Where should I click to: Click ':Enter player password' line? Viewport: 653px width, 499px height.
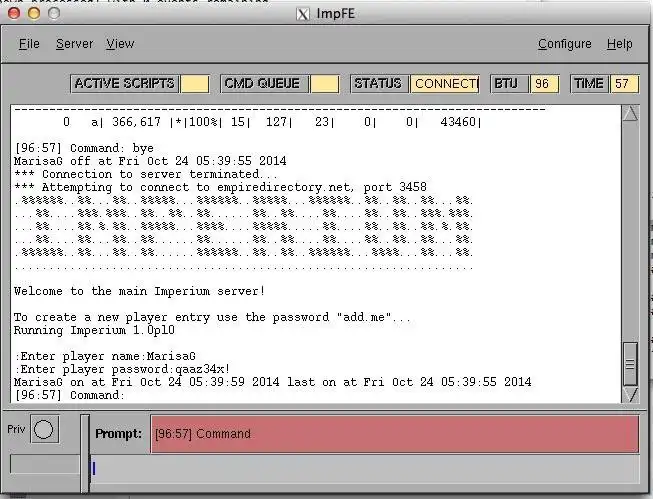(x=122, y=369)
